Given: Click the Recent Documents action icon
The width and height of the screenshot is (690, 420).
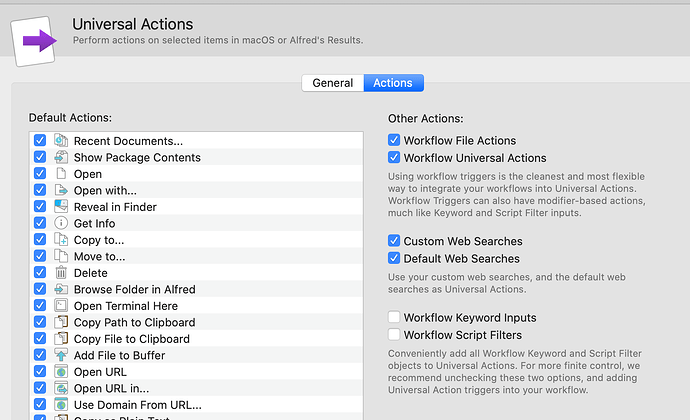Looking at the screenshot, I should [61, 140].
